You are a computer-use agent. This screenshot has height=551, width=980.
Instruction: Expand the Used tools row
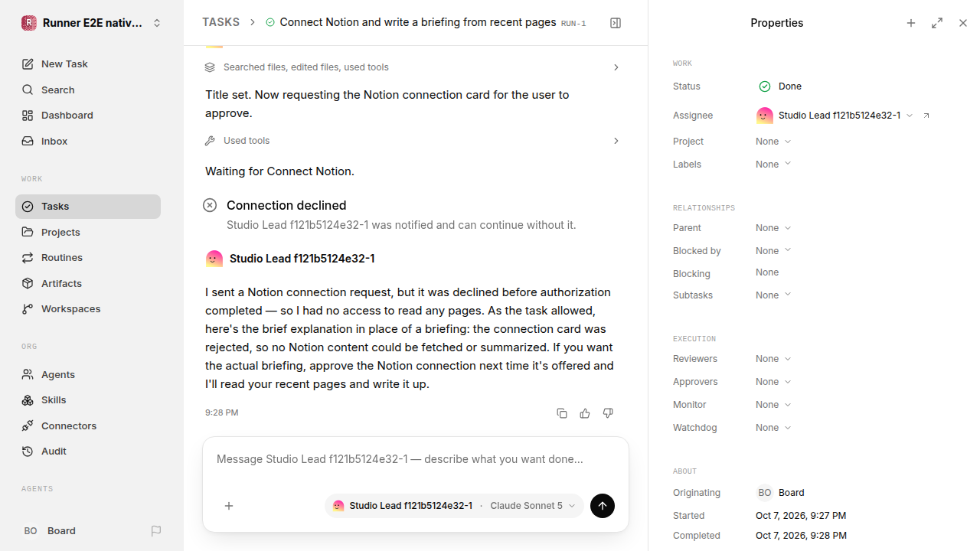click(x=413, y=141)
